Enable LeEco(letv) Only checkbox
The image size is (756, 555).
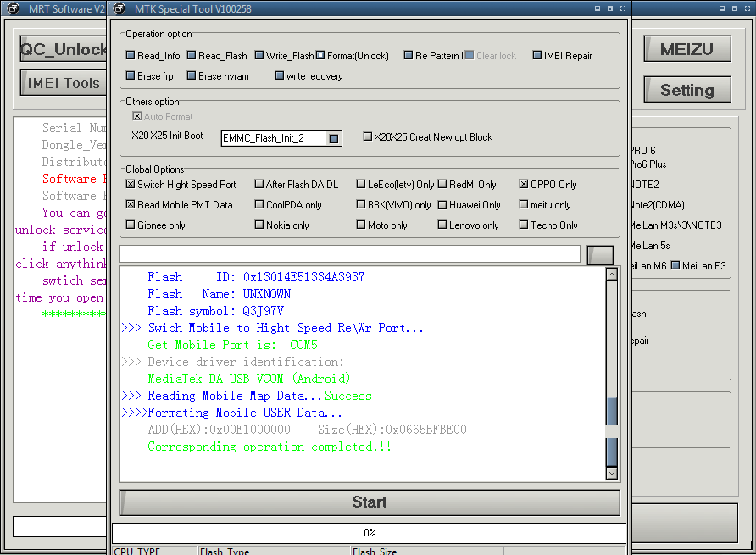(361, 184)
